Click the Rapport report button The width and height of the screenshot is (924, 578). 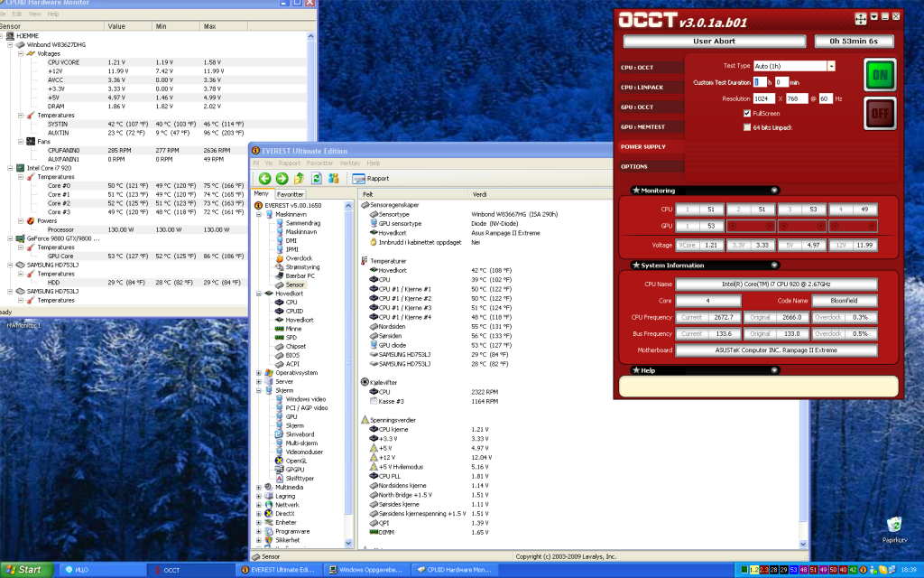point(371,178)
